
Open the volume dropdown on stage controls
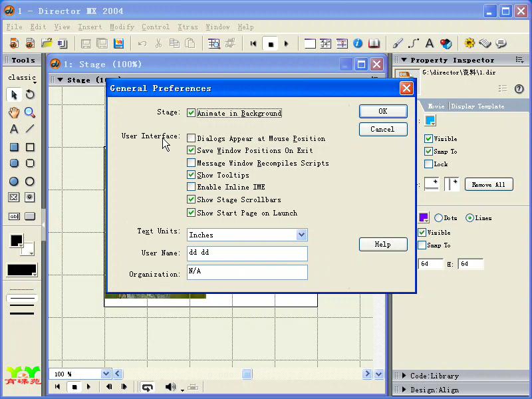click(182, 390)
